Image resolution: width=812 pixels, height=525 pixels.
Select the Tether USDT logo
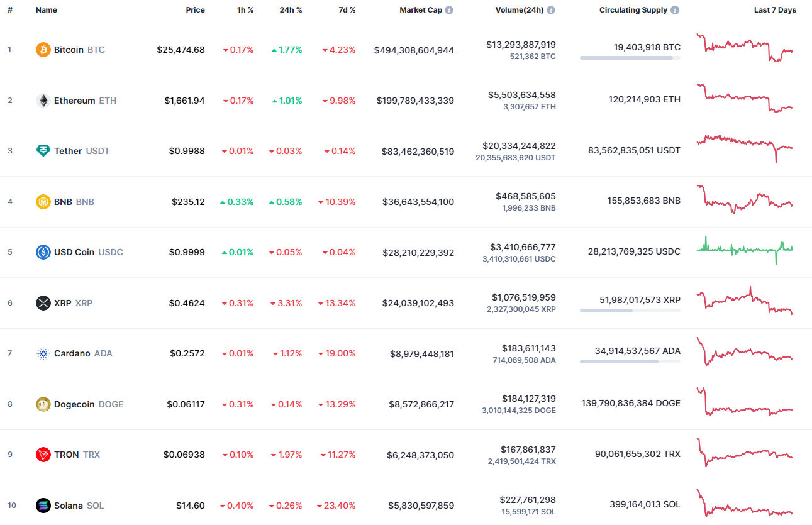42,151
